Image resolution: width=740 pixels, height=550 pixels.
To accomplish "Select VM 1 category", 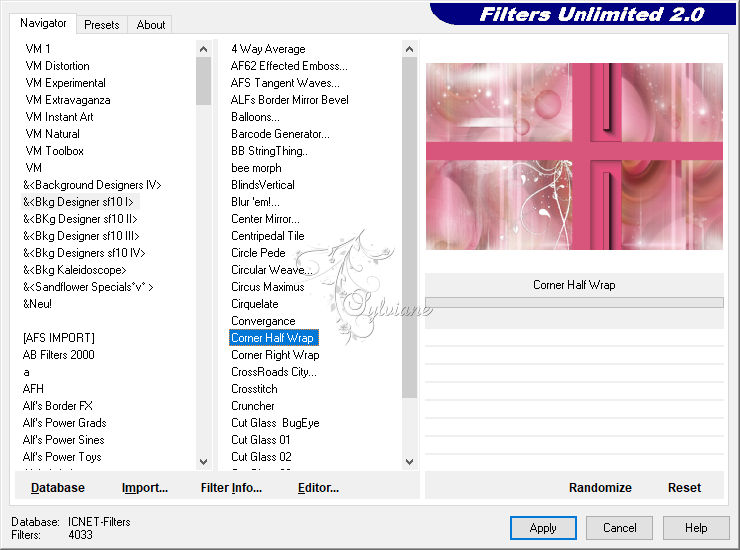I will (38, 49).
